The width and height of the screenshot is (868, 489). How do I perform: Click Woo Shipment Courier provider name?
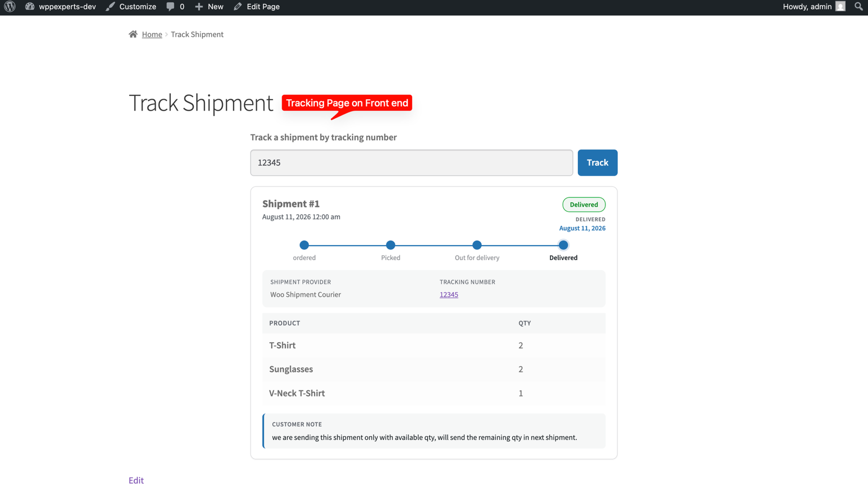[305, 294]
